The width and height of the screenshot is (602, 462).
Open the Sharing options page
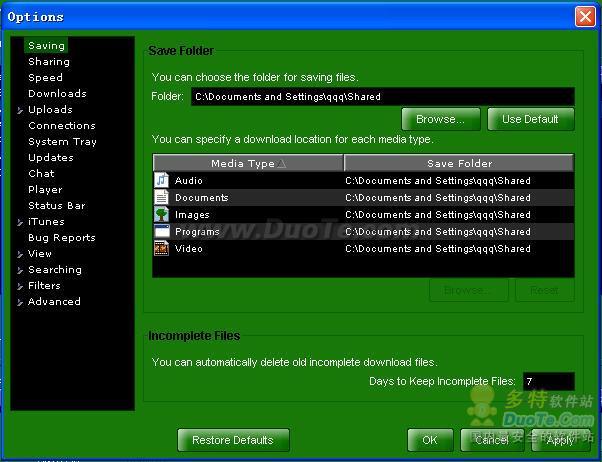(x=49, y=61)
